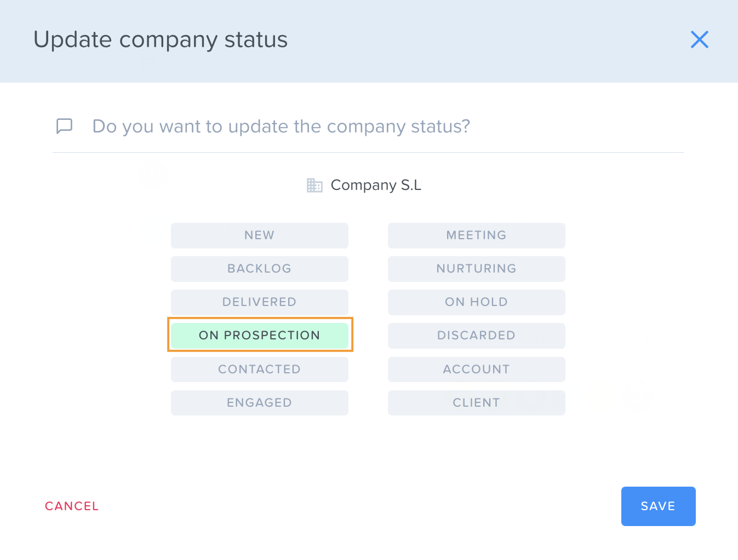
Task: Cancel the status update
Action: click(x=72, y=506)
